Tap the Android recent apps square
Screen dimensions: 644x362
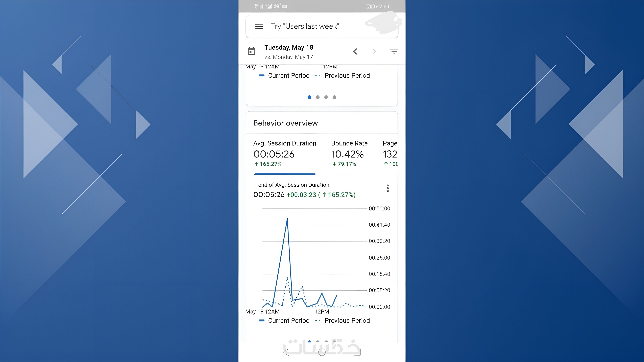pos(357,352)
